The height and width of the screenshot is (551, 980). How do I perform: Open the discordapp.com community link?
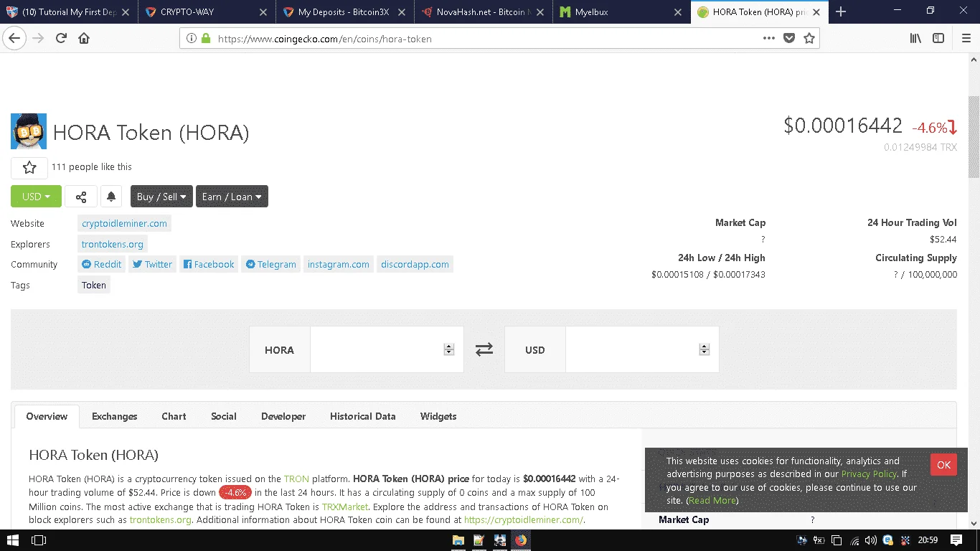pos(415,264)
